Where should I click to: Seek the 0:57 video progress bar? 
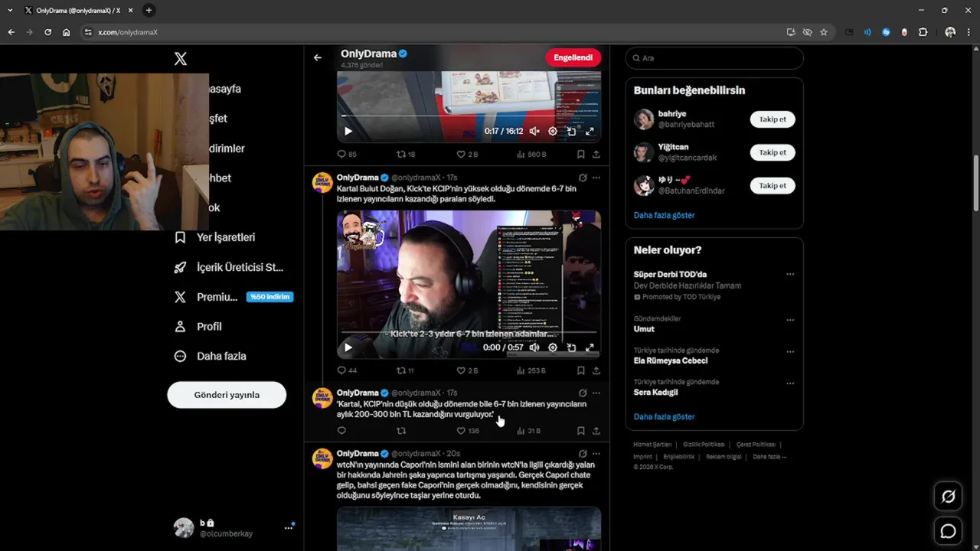click(x=469, y=332)
